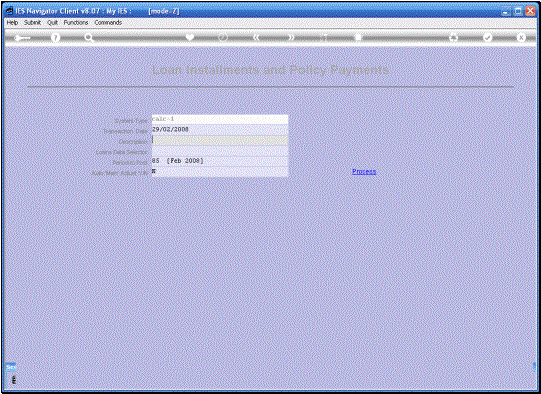Focus the empty Description field
The height and width of the screenshot is (394, 541).
pyautogui.click(x=220, y=140)
